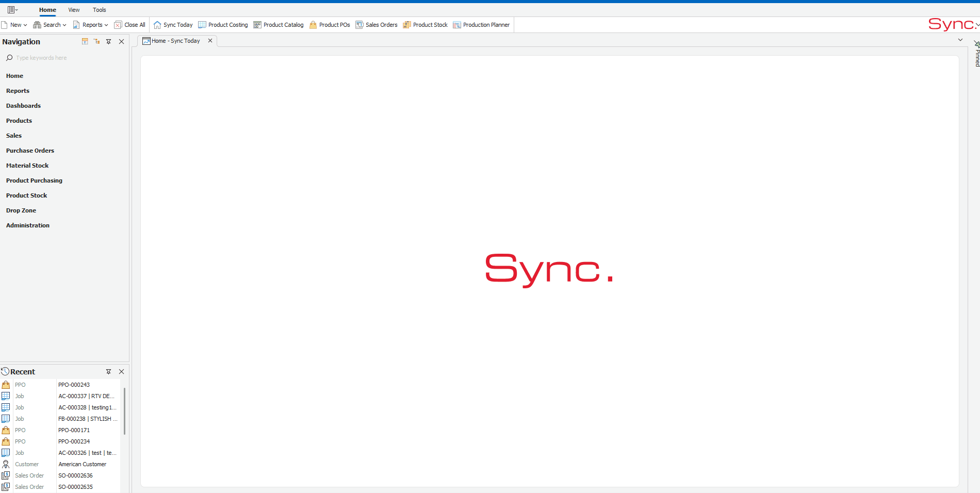
Task: Select Sales in Navigation
Action: (x=14, y=136)
